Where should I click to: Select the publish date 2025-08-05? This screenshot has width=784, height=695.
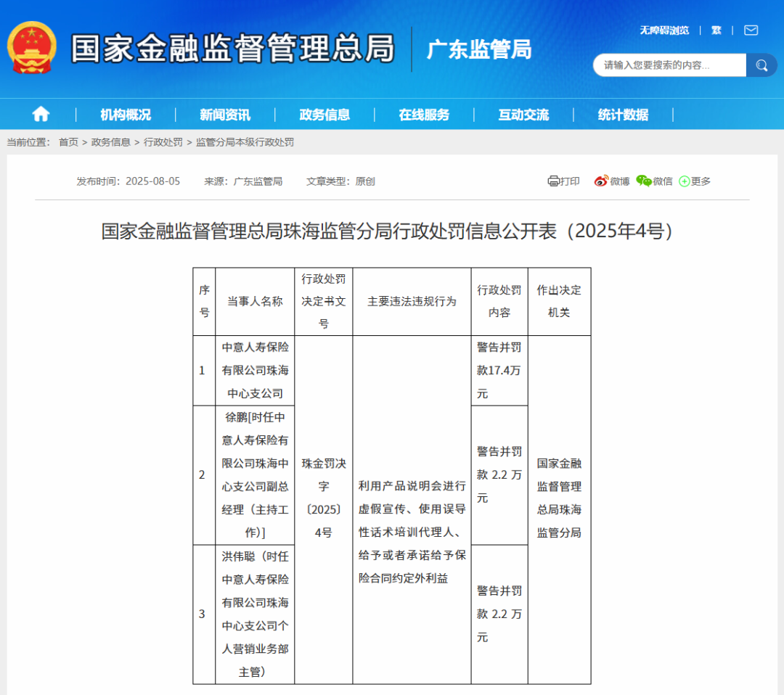pos(152,181)
